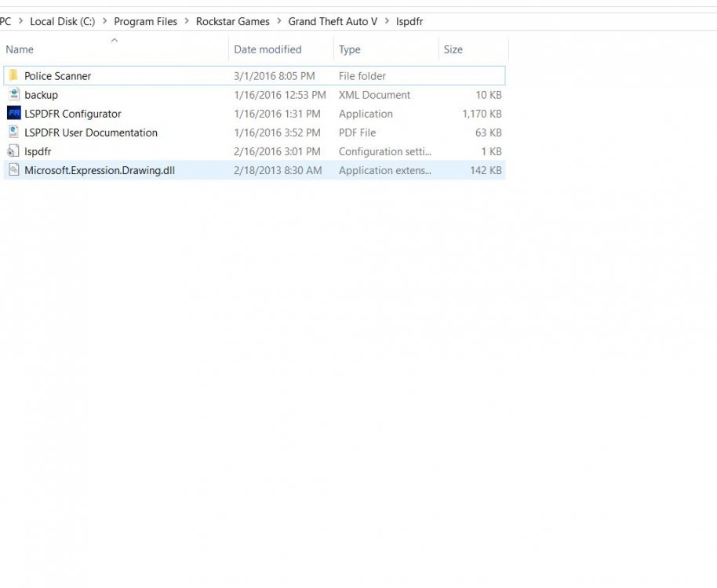
Task: Click the date 2/16/2016 3:01 PM
Action: [277, 151]
